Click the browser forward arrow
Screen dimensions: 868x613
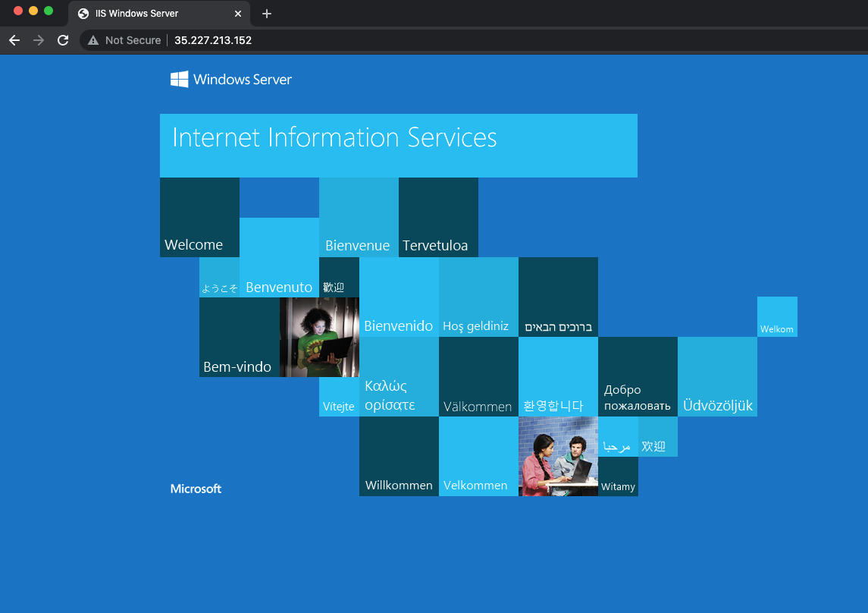pos(38,40)
